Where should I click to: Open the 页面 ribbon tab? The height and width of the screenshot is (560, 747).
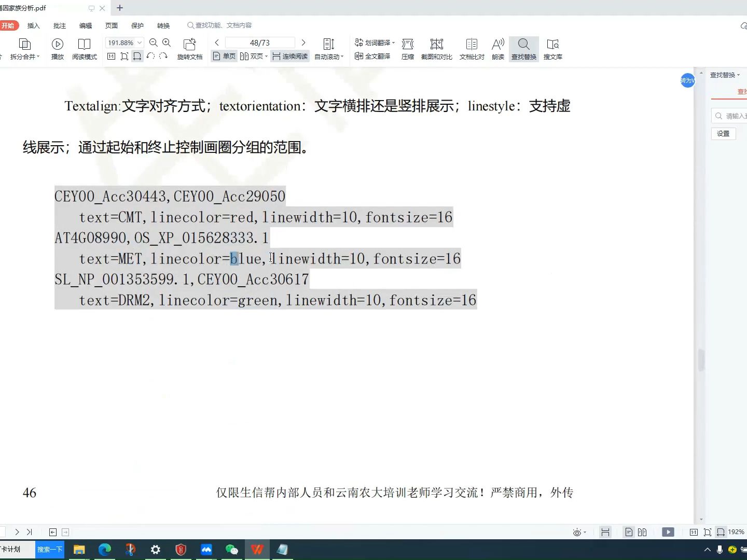(x=112, y=25)
